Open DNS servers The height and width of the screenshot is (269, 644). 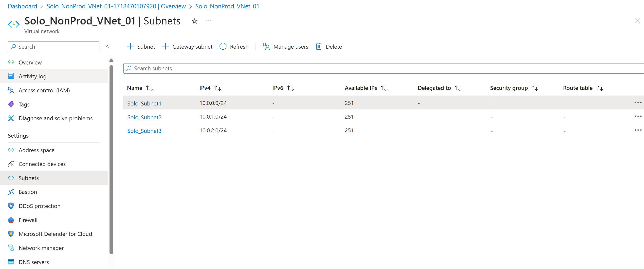pos(54,262)
